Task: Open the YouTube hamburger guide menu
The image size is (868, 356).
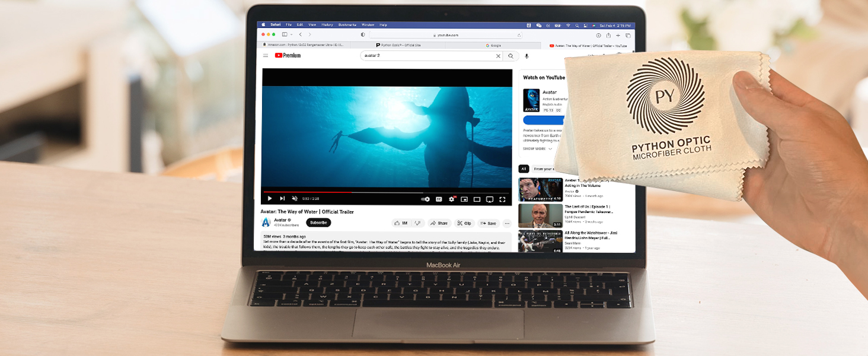Action: pos(265,56)
